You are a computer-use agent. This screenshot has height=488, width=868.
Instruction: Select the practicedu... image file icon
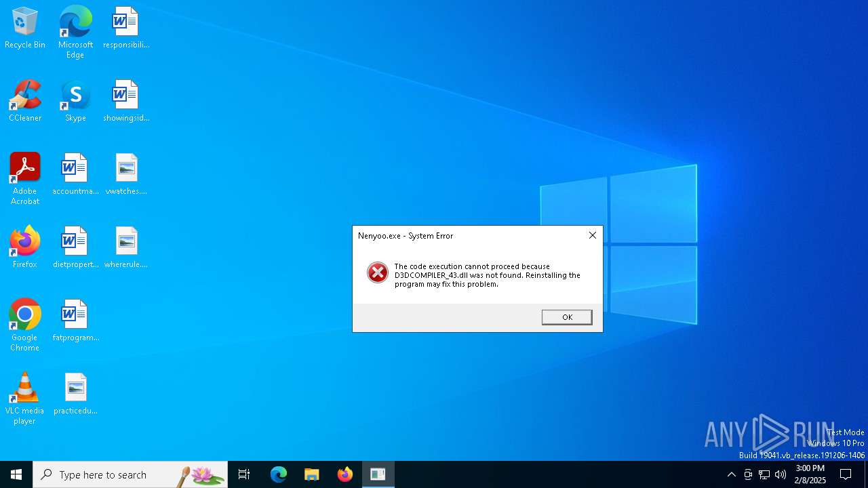pyautogui.click(x=75, y=394)
